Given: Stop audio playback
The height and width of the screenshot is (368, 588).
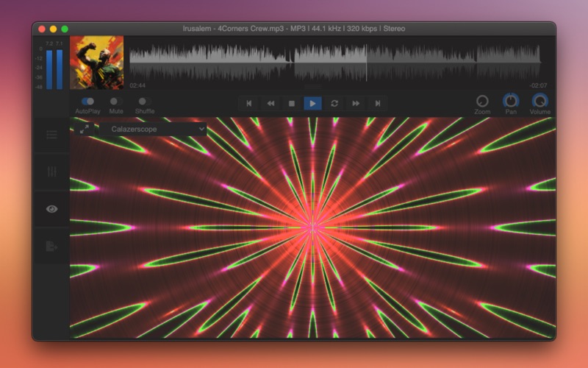Looking at the screenshot, I should coord(291,103).
